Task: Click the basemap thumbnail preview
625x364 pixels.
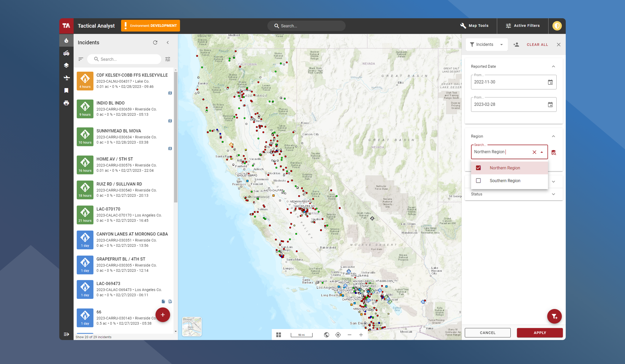Action: (192, 326)
